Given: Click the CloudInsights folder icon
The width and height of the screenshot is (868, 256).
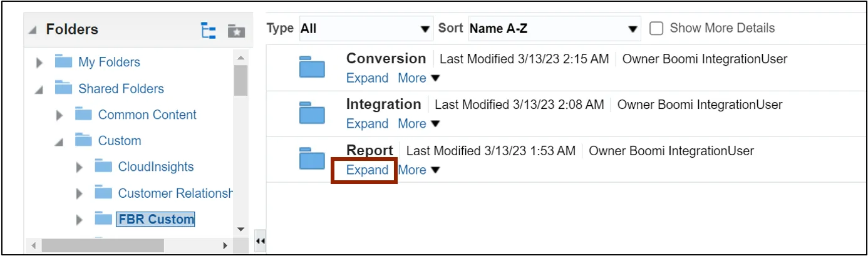Looking at the screenshot, I should coord(103,166).
